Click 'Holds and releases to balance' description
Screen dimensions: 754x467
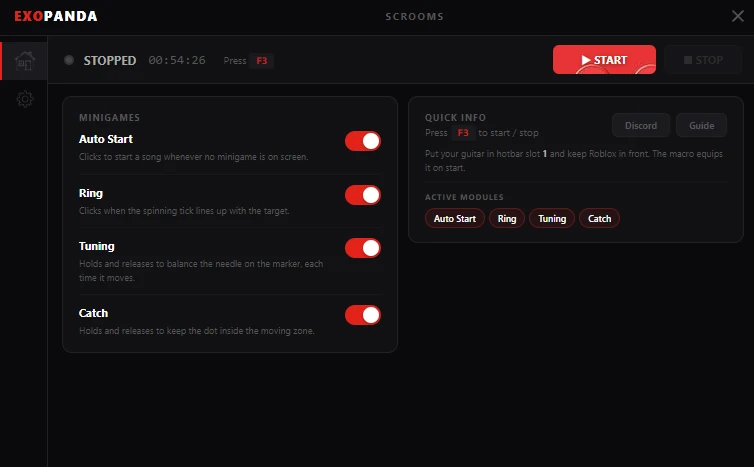201,271
